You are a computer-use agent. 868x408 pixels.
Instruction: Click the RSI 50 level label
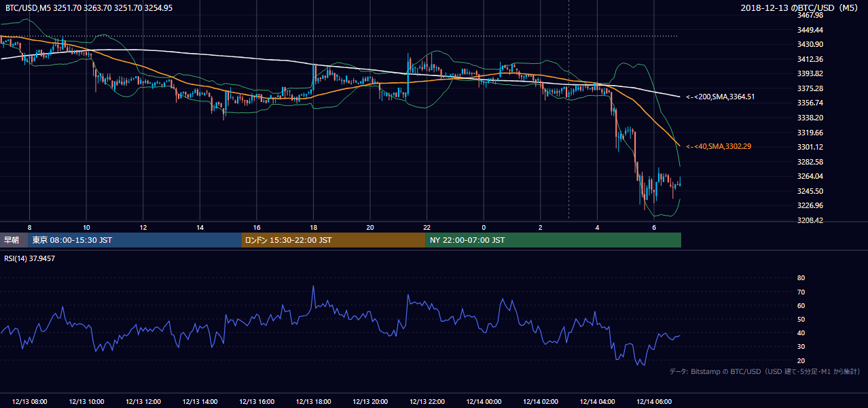(x=801, y=319)
